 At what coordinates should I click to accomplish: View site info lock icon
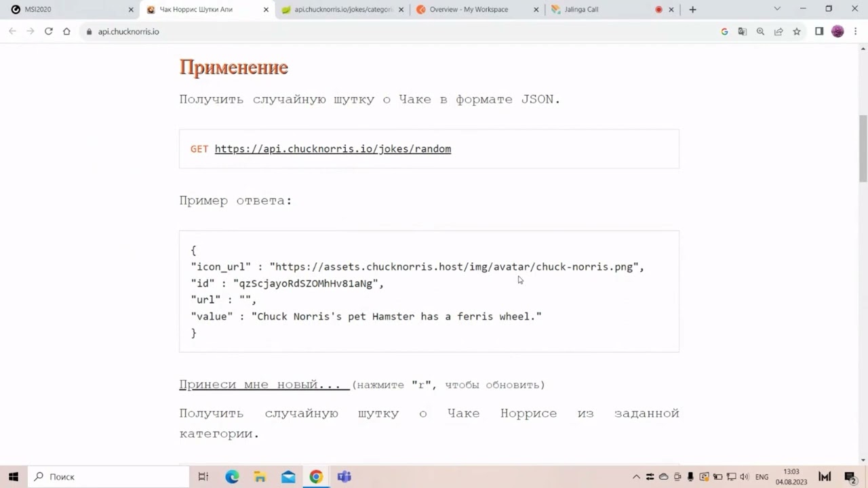(x=88, y=32)
